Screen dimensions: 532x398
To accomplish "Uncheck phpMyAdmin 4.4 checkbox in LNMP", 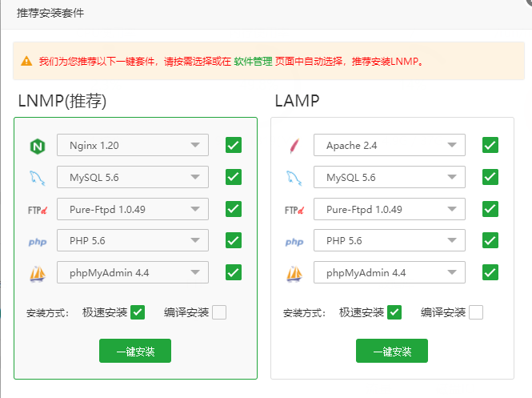I will [x=234, y=272].
